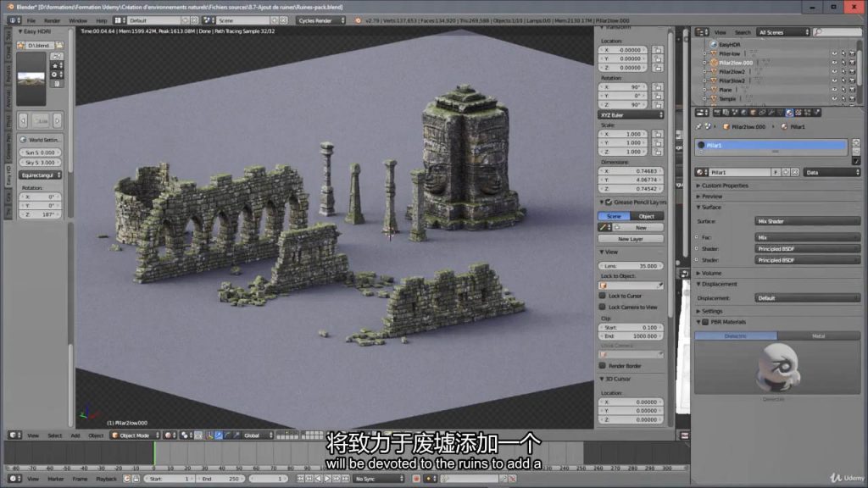Expand the Volume panel
This screenshot has width=868, height=488.
pyautogui.click(x=709, y=274)
